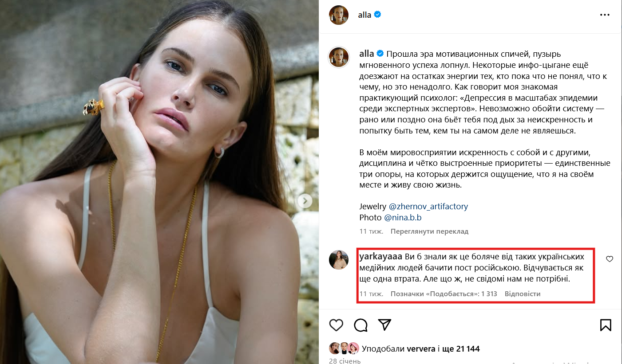
Task: View comment likes count 1 313
Action: click(x=444, y=294)
